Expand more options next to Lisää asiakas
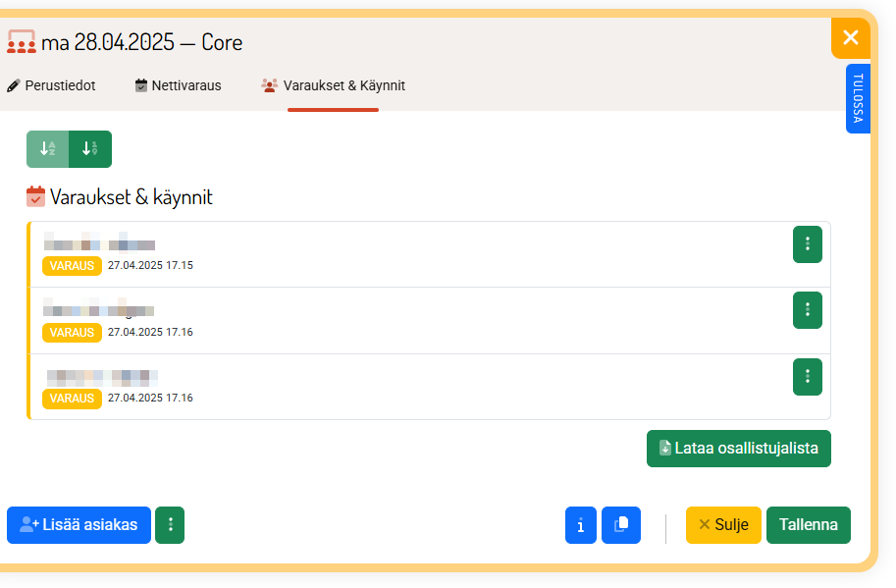This screenshot has width=896, height=588. pyautogui.click(x=170, y=525)
